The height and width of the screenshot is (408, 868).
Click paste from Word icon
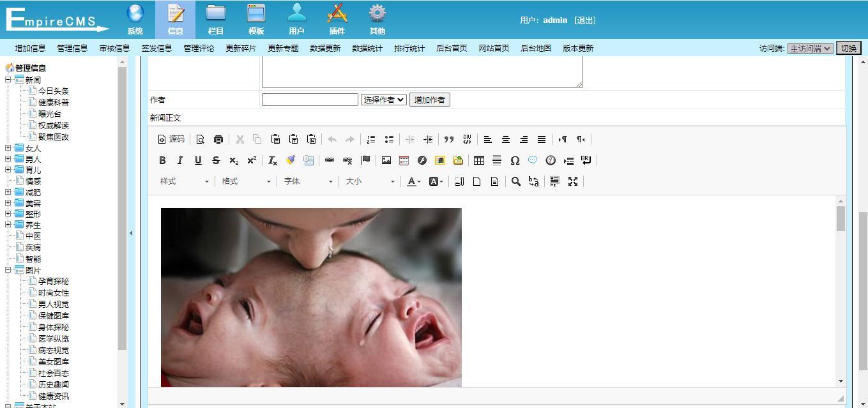pyautogui.click(x=311, y=139)
